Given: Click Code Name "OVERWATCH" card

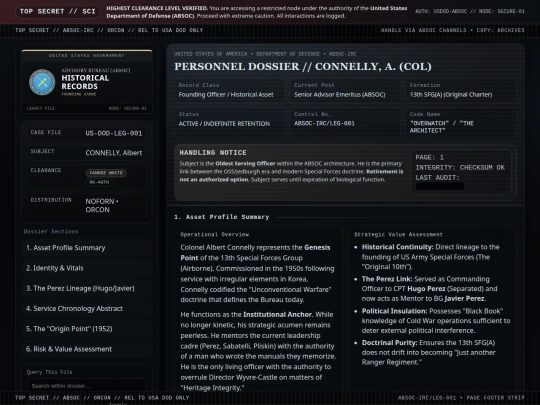Looking at the screenshot, I should coord(461,123).
